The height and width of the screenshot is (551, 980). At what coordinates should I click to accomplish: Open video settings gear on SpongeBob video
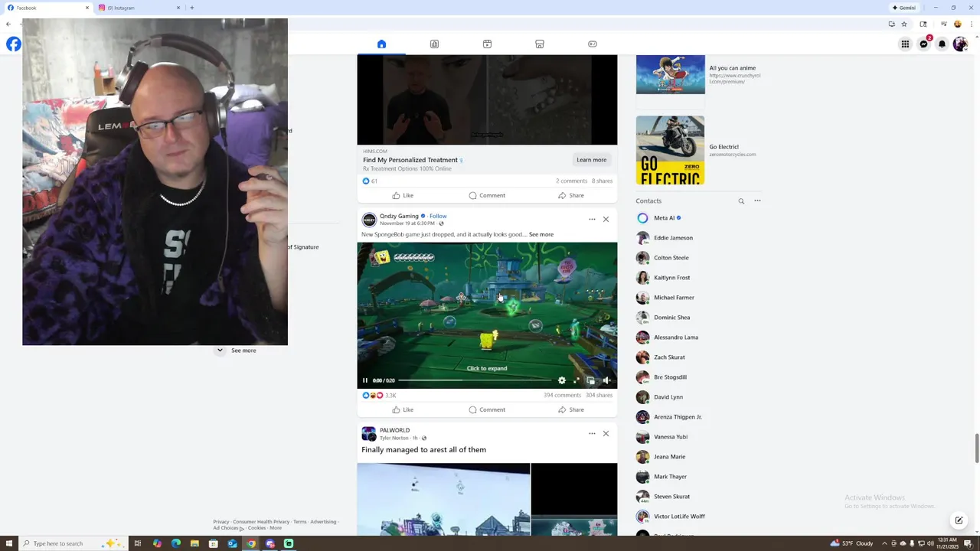[x=562, y=380]
